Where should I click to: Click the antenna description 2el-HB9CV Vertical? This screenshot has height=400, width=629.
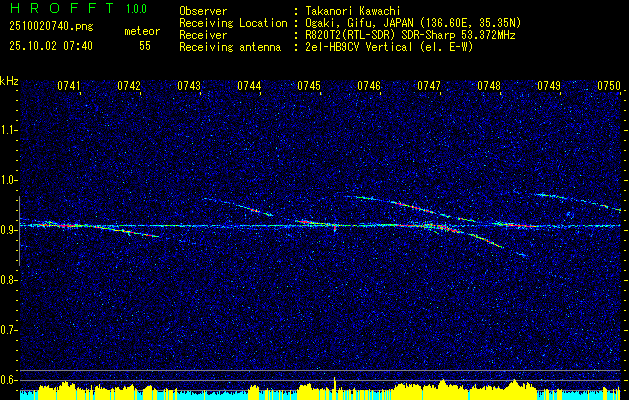(358, 47)
